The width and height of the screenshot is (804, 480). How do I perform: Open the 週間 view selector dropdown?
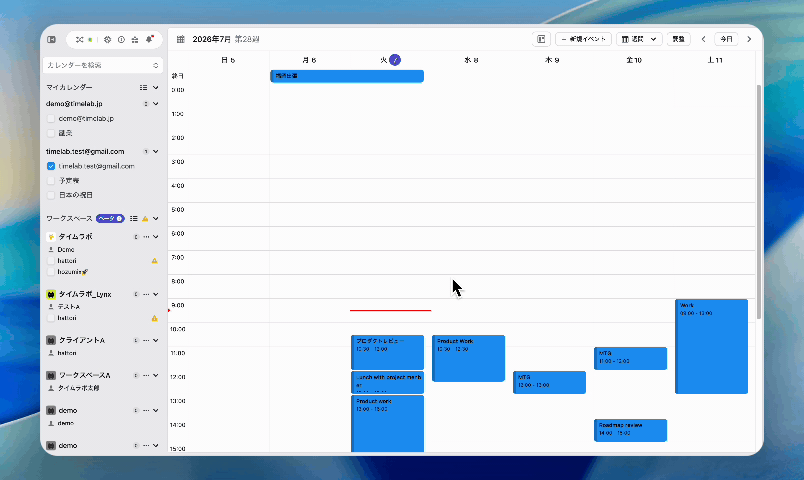point(639,39)
